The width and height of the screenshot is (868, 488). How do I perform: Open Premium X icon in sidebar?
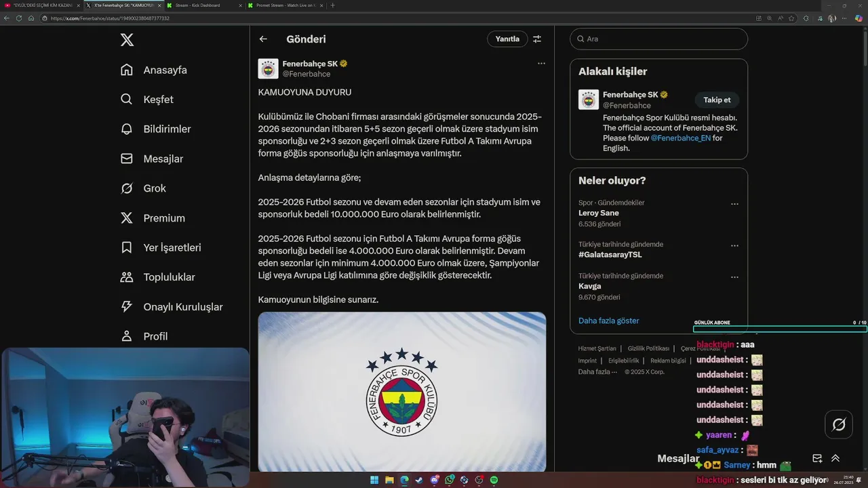pos(126,218)
